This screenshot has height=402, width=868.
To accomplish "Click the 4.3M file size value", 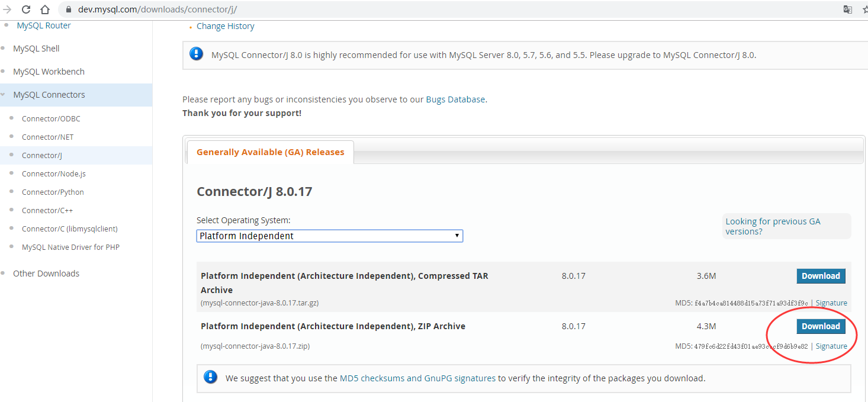I will click(x=706, y=326).
